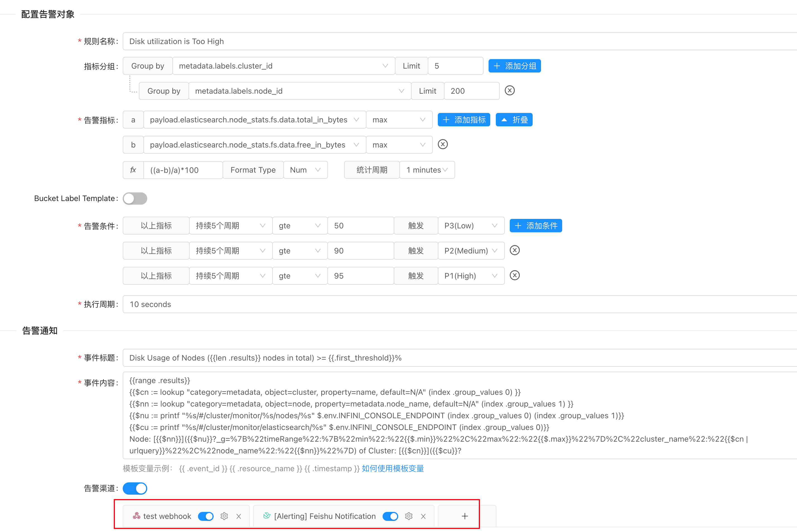797x532 pixels.
Task: Open the P2(Medium) severity dropdown
Action: 471,251
